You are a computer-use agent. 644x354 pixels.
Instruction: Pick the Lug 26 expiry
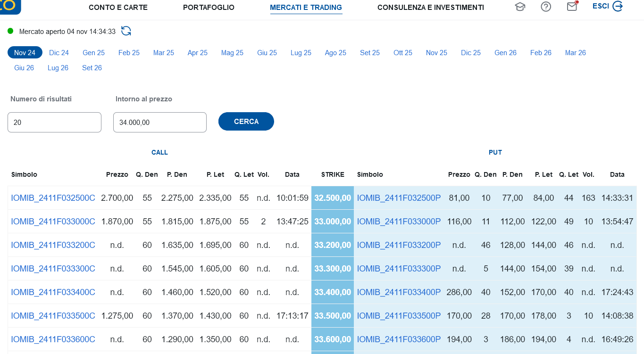[58, 68]
